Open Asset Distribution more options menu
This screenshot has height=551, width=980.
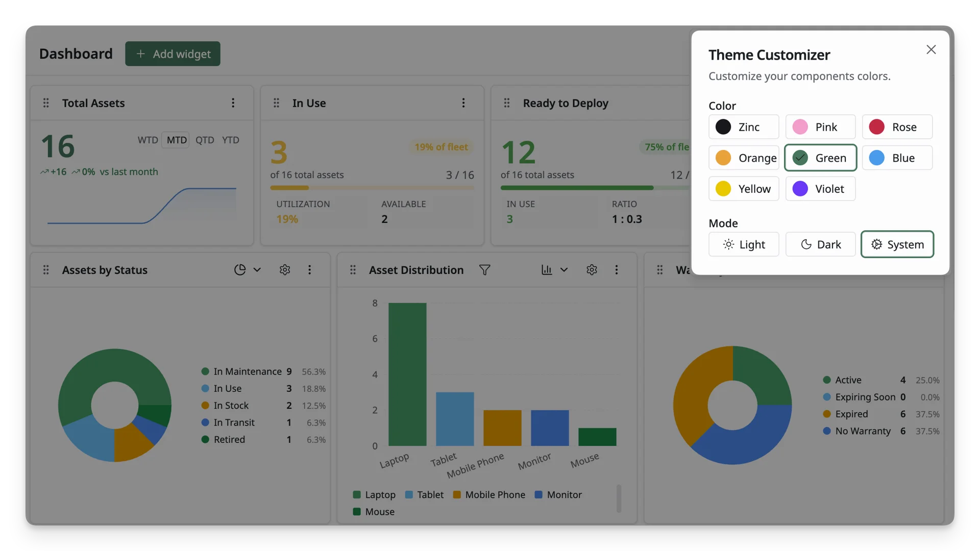coord(617,270)
